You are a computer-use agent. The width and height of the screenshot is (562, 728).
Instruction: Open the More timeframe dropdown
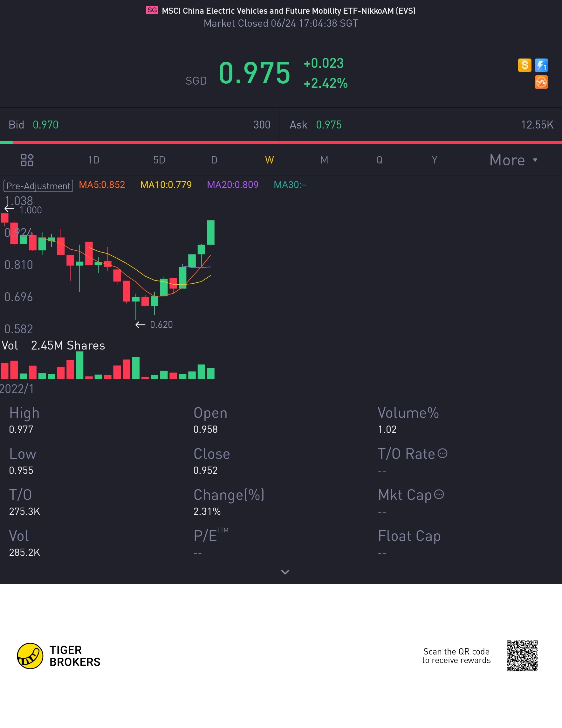pos(513,160)
